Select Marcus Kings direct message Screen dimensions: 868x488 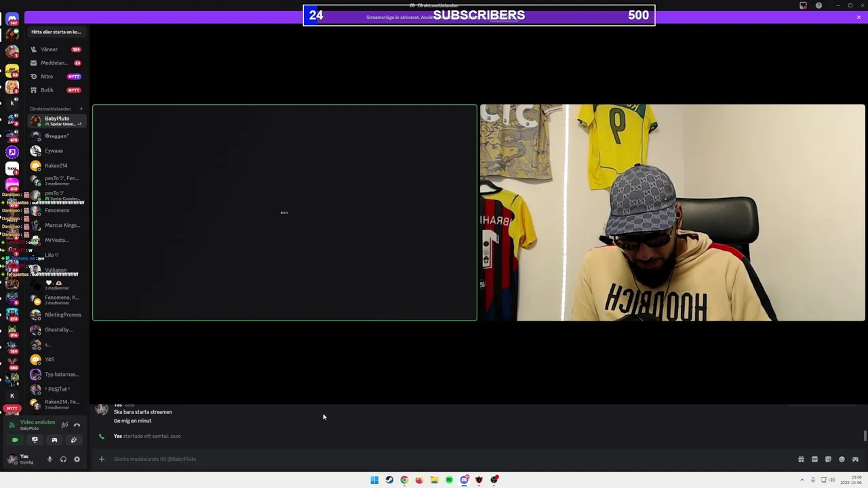pos(56,225)
